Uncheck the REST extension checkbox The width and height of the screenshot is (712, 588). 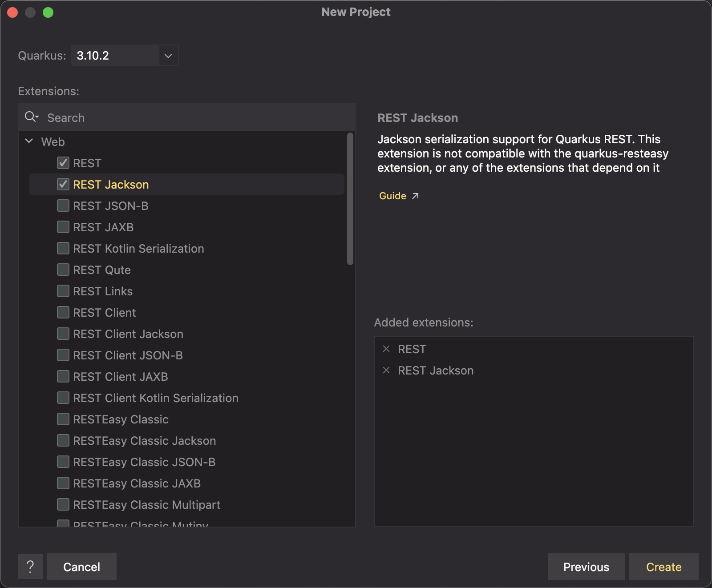63,163
